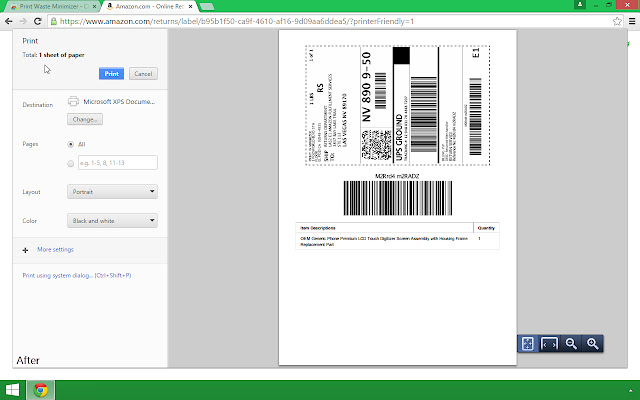Click Change destination button
Image resolution: width=640 pixels, height=400 pixels.
(x=85, y=119)
